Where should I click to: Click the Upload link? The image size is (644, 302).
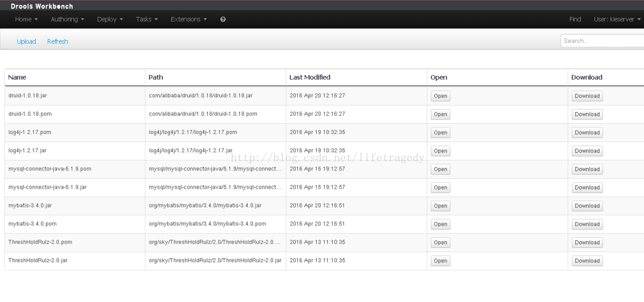click(26, 41)
